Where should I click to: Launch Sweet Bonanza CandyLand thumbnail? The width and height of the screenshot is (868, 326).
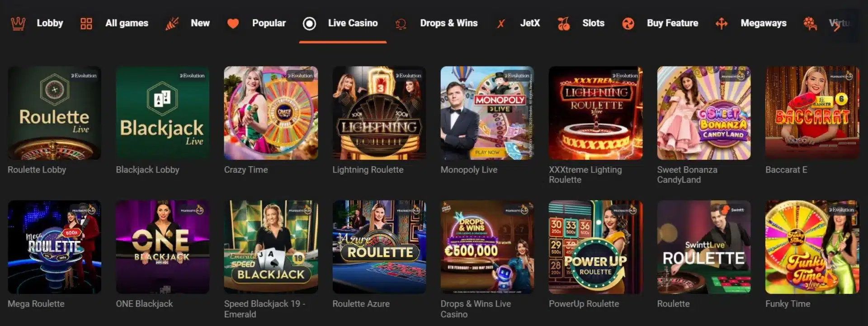click(704, 113)
